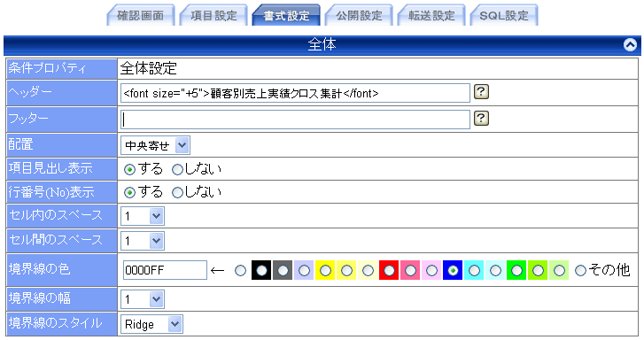Open the 境界線のスタイル dropdown showing Ridge

tap(151, 324)
